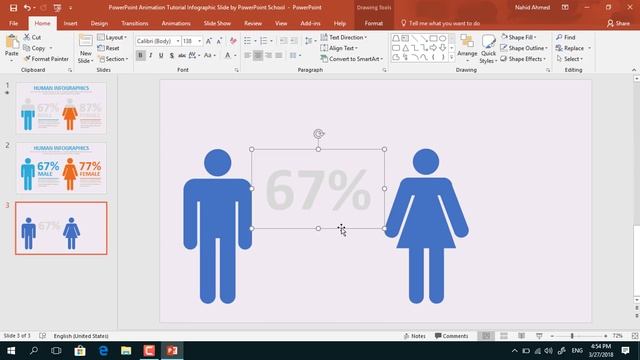The width and height of the screenshot is (640, 360).
Task: Click the Replace button
Action: point(570,48)
